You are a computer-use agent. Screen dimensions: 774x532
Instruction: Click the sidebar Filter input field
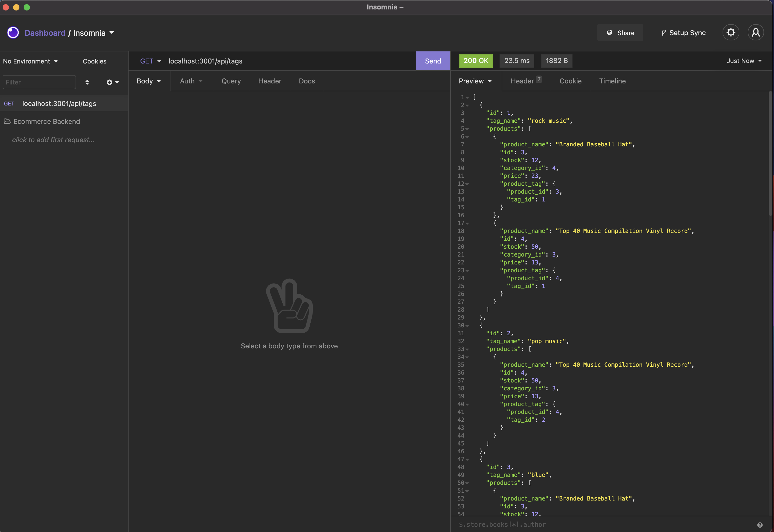39,82
